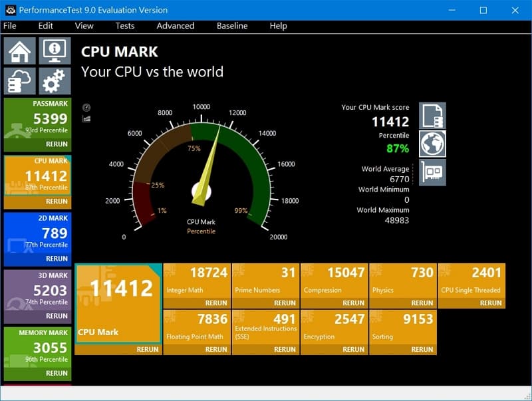This screenshot has width=532, height=401.
Task: Select the PassMark 5399 tile
Action: click(x=37, y=118)
